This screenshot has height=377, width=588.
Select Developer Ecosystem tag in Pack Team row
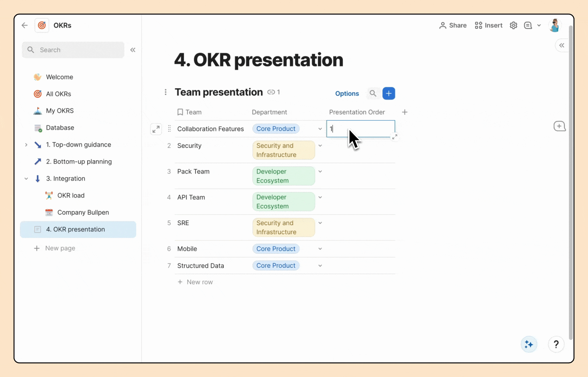click(x=284, y=176)
